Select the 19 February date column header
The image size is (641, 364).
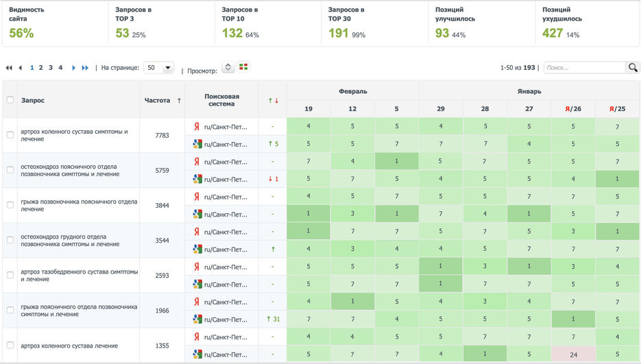(x=309, y=109)
